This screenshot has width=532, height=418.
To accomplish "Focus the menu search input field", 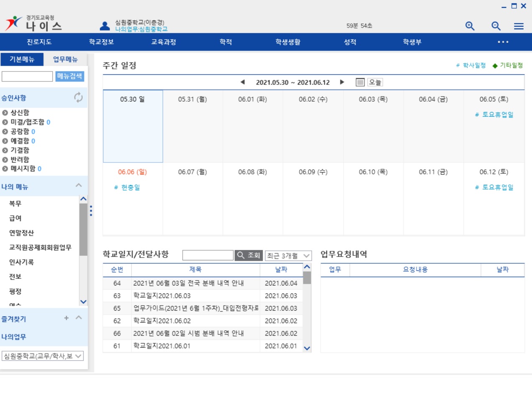I will [27, 76].
